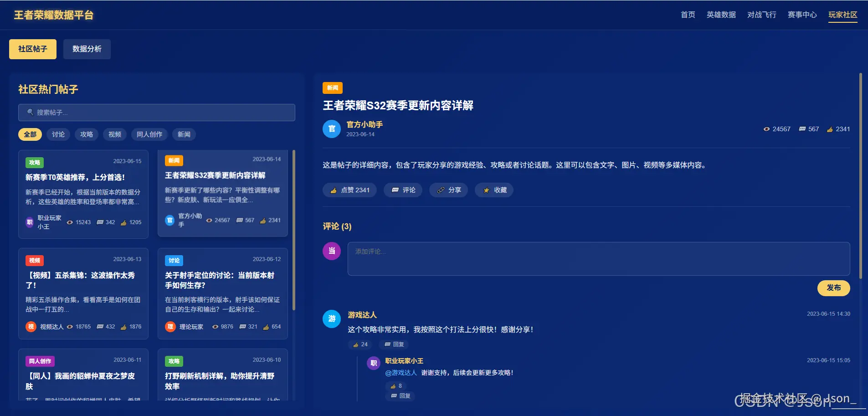
Task: Open the 王者荣耀S32赛季更新内容详解 post card
Action: (223, 193)
